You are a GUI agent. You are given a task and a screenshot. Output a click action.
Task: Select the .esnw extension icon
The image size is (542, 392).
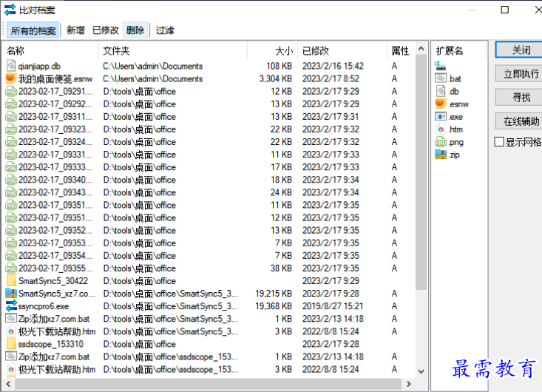[441, 104]
